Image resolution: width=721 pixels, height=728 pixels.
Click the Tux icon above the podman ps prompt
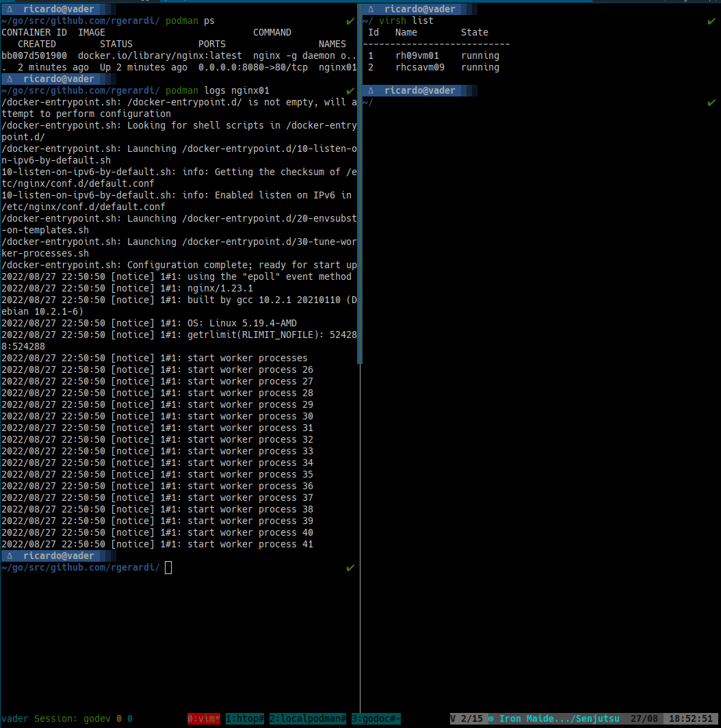coord(10,10)
